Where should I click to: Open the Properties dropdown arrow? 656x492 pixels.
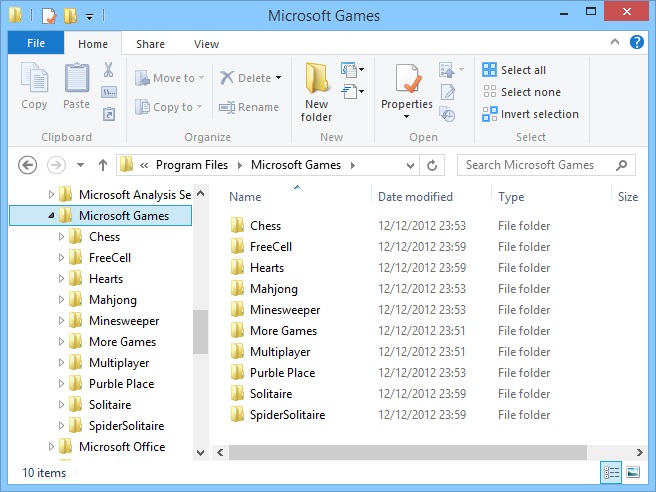(406, 117)
